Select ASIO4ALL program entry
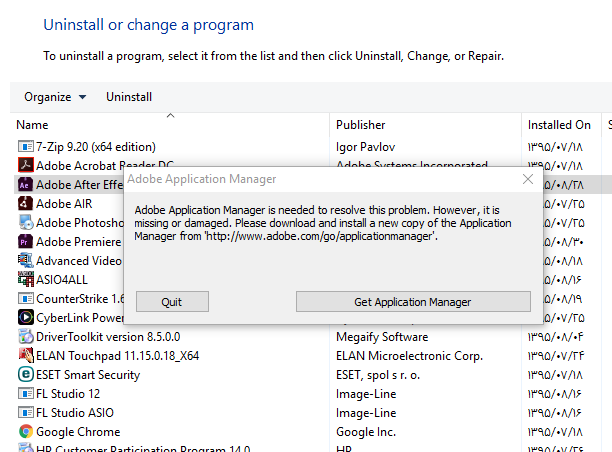The height and width of the screenshot is (452, 612). (62, 280)
